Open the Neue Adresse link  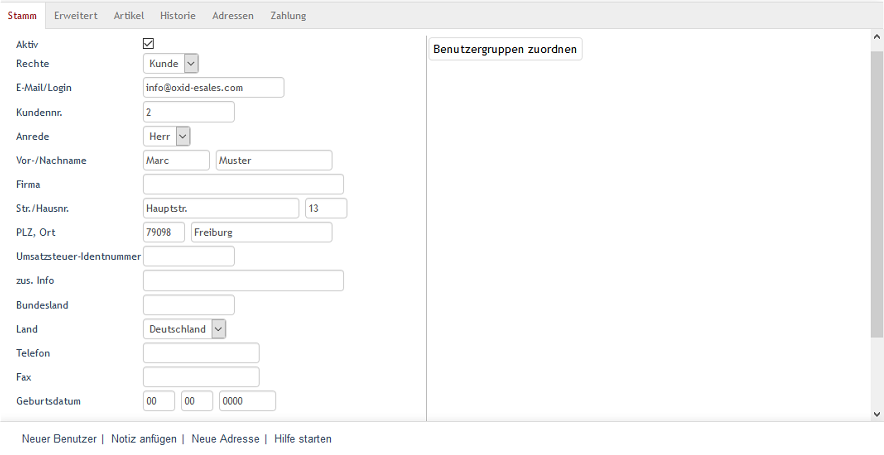tap(225, 439)
